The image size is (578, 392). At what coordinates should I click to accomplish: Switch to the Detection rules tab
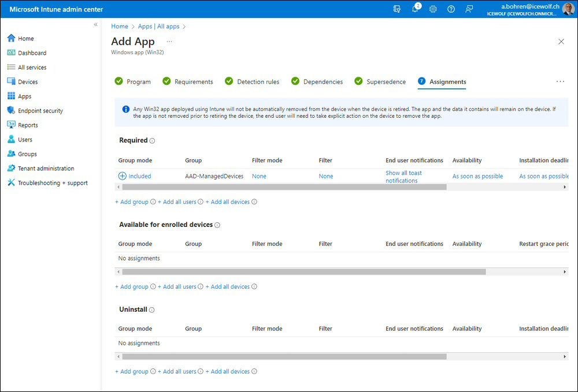click(x=258, y=82)
